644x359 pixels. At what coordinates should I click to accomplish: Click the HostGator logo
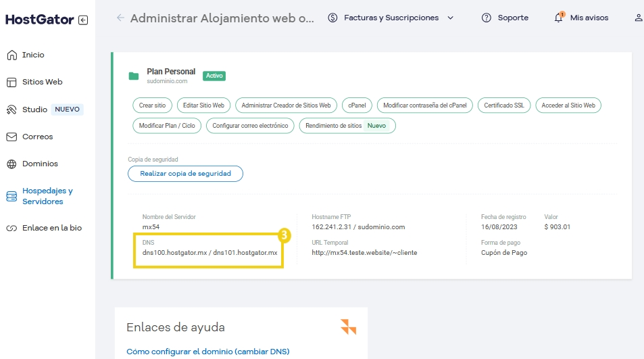point(39,20)
